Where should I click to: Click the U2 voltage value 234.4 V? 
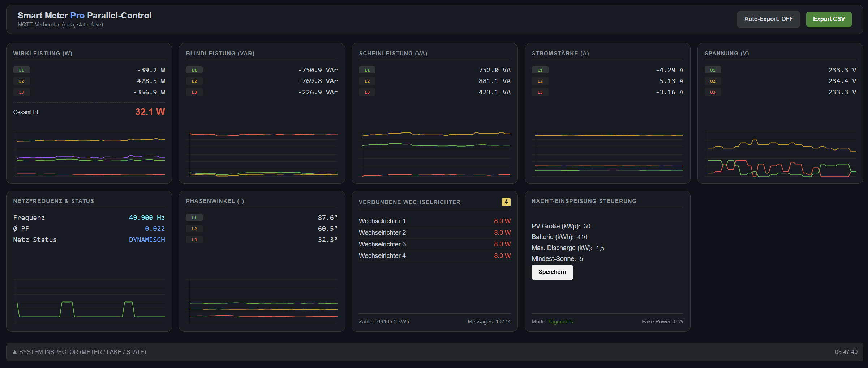(842, 81)
